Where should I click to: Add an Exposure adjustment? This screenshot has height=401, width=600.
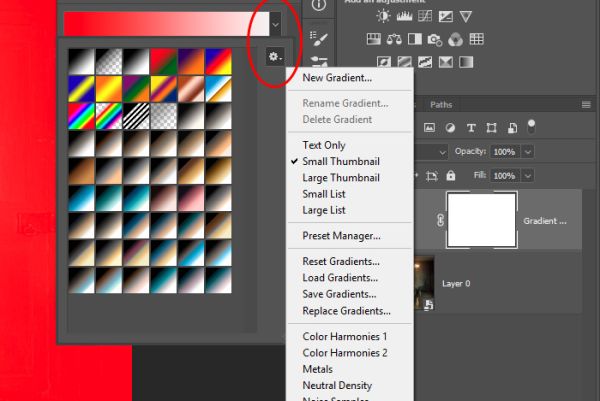[445, 16]
